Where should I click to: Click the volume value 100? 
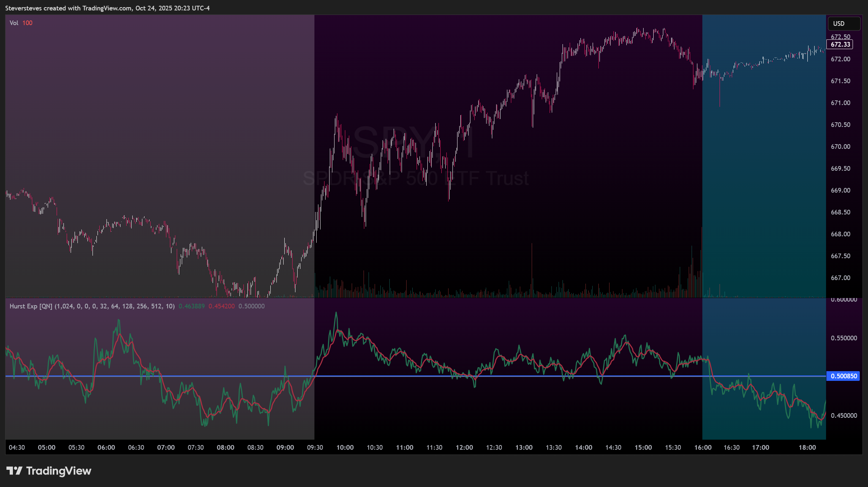click(27, 23)
